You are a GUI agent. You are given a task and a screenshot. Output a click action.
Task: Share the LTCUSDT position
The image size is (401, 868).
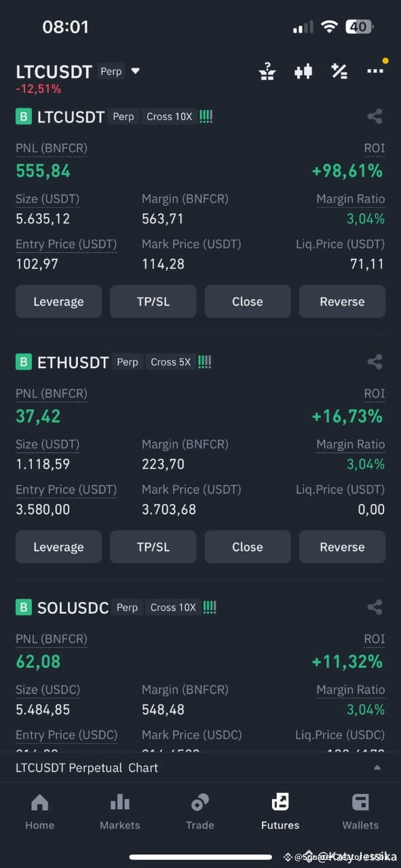(375, 117)
